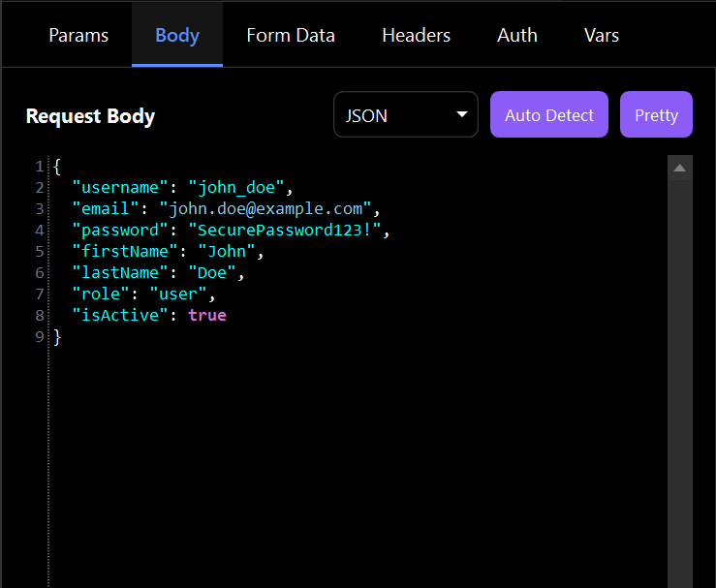Click the "password" key text
Viewport: 716px width, 588px height.
[x=120, y=230]
